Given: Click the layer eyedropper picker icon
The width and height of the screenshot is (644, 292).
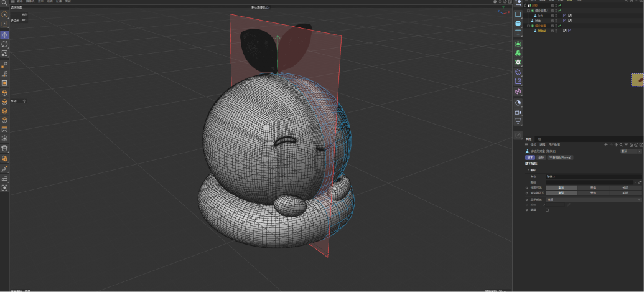Looking at the screenshot, I should click(640, 182).
